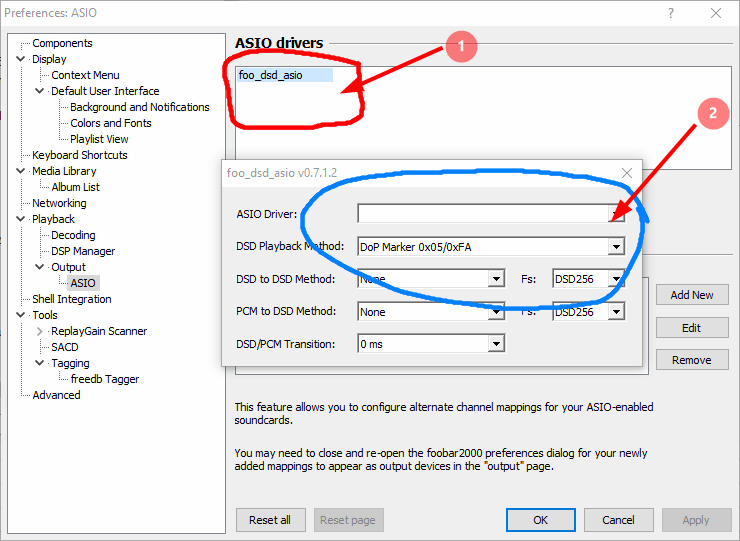The width and height of the screenshot is (740, 541).
Task: Select the Components tree item
Action: pyautogui.click(x=62, y=43)
